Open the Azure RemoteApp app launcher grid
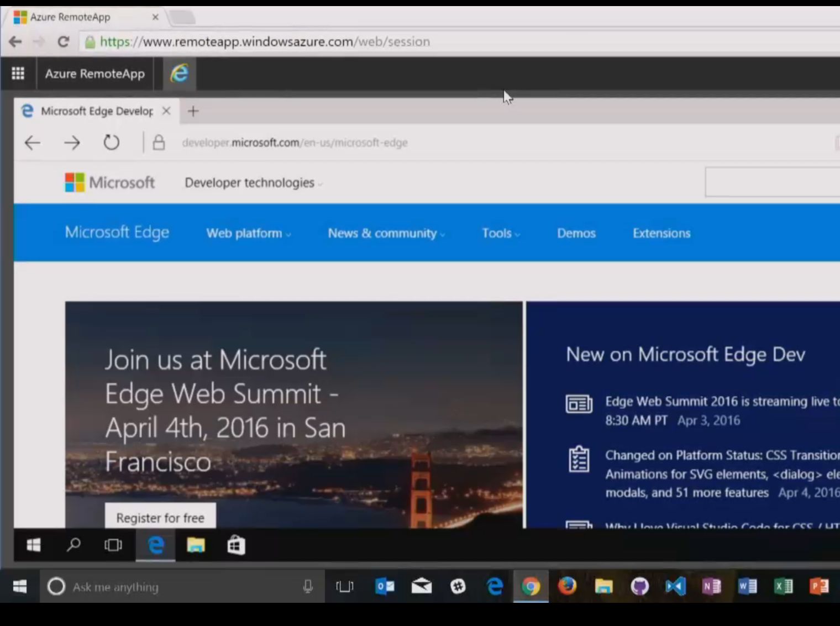This screenshot has width=840, height=626. (18, 73)
